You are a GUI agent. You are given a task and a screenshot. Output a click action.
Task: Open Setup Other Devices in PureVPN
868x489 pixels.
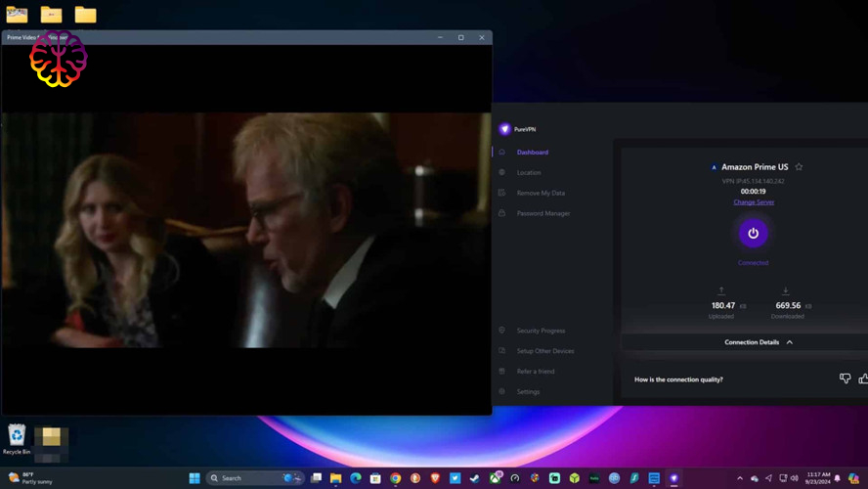[x=545, y=351]
